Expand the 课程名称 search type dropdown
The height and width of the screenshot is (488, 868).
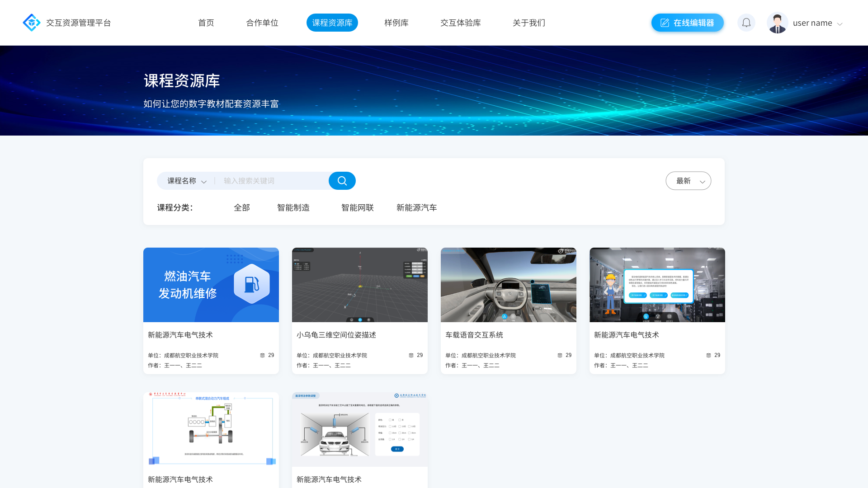pyautogui.click(x=187, y=181)
